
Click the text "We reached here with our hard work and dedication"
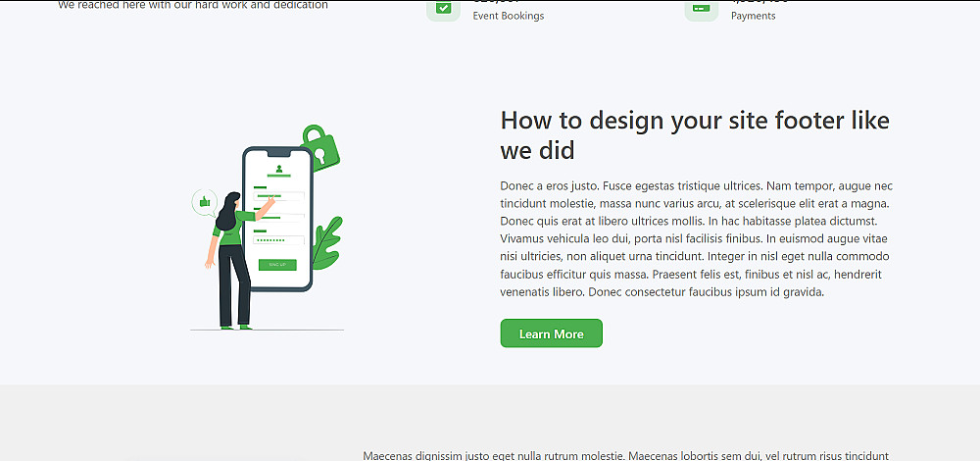pyautogui.click(x=193, y=5)
